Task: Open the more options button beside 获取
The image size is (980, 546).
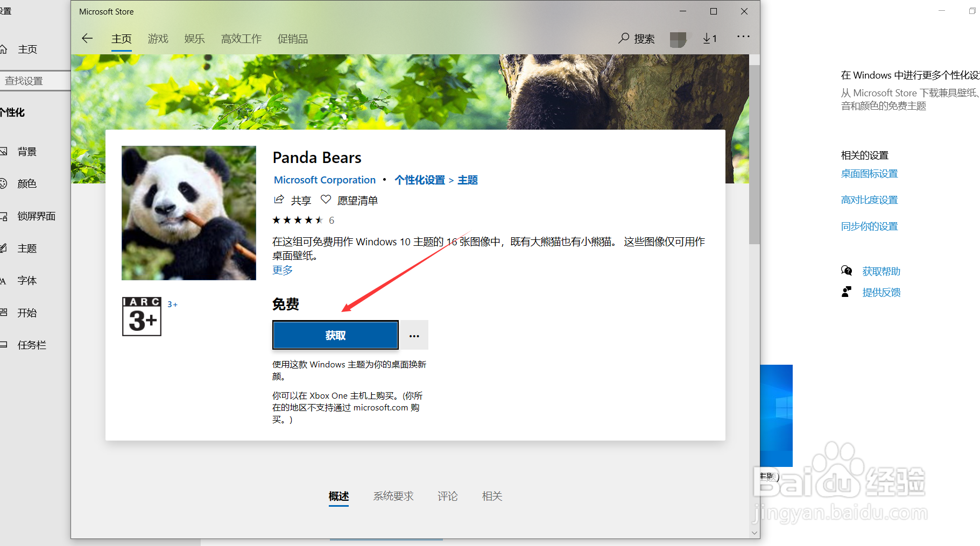Action: coord(414,335)
